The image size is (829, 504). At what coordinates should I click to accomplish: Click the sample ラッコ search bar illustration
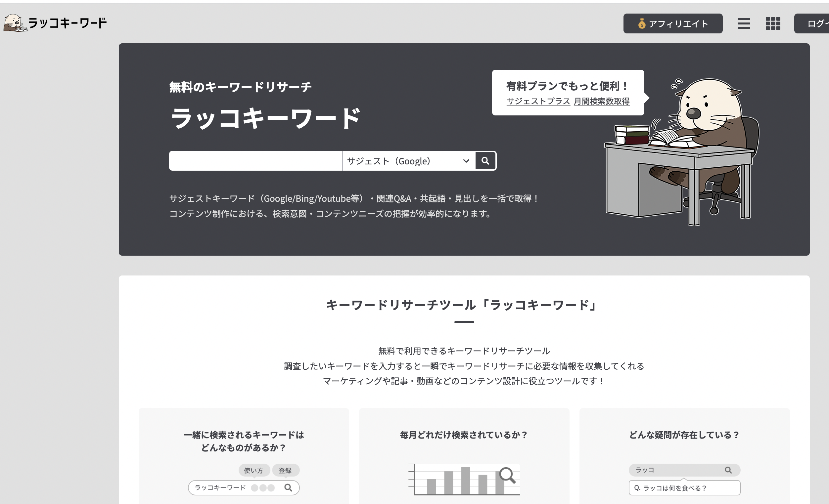click(x=684, y=470)
